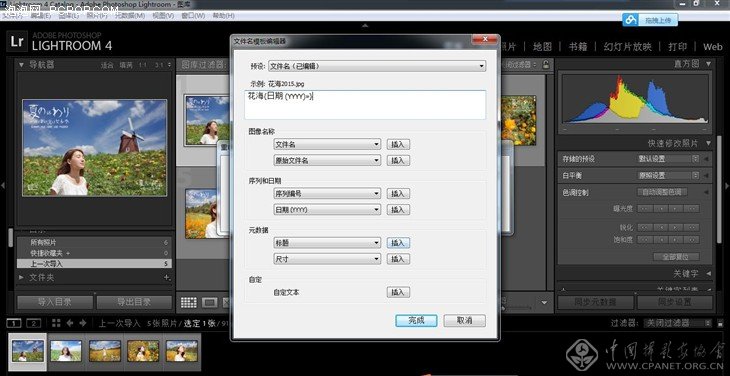Collapse the 快速修改照片 panel triangle
Viewport: 730px width, 376px height.
[x=708, y=143]
